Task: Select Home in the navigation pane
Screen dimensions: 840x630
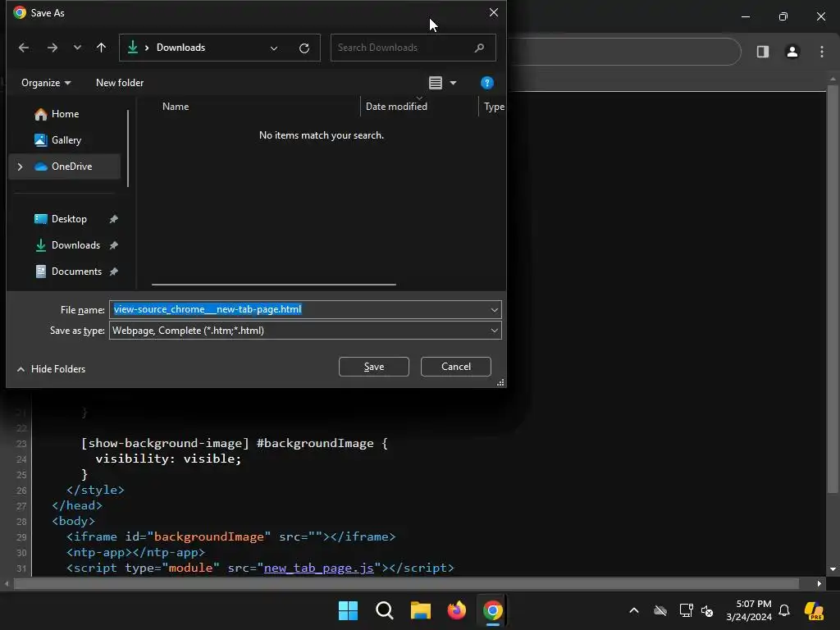Action: tap(64, 113)
